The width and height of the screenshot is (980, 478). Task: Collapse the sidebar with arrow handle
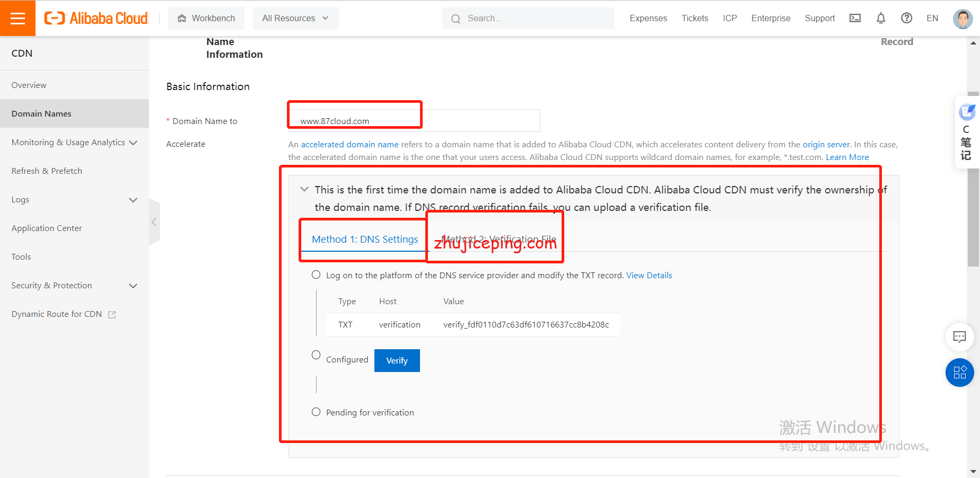point(154,222)
